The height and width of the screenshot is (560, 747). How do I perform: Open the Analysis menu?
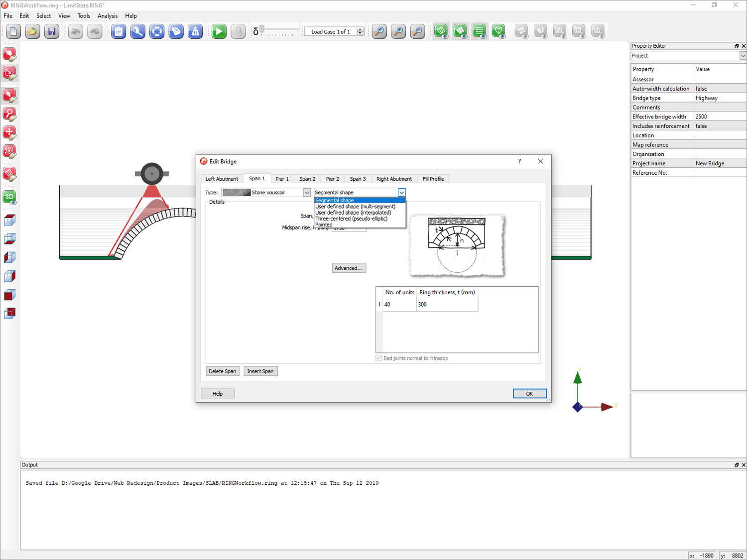(x=108, y=15)
